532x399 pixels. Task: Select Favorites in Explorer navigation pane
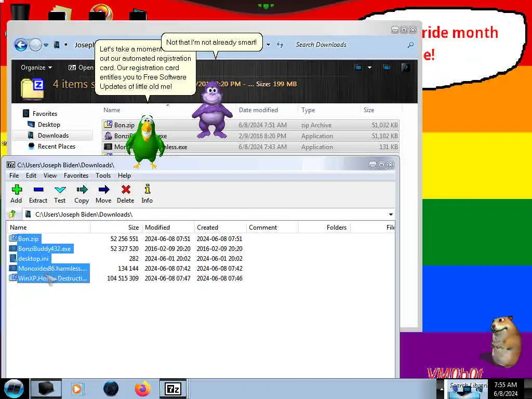point(45,114)
